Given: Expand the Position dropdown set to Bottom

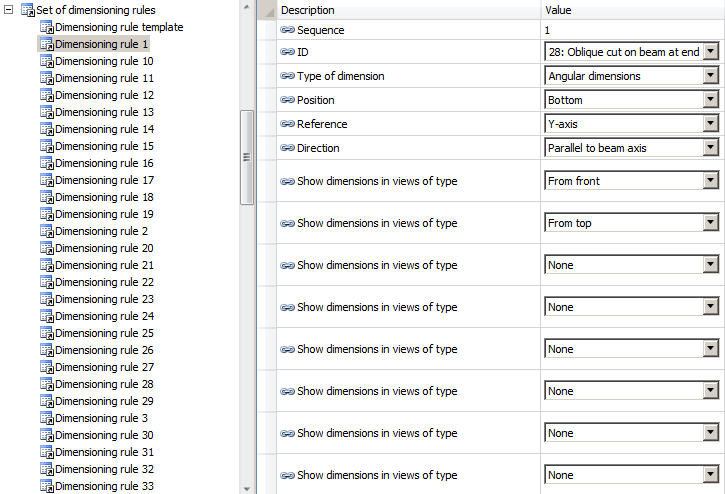Looking at the screenshot, I should pos(711,100).
